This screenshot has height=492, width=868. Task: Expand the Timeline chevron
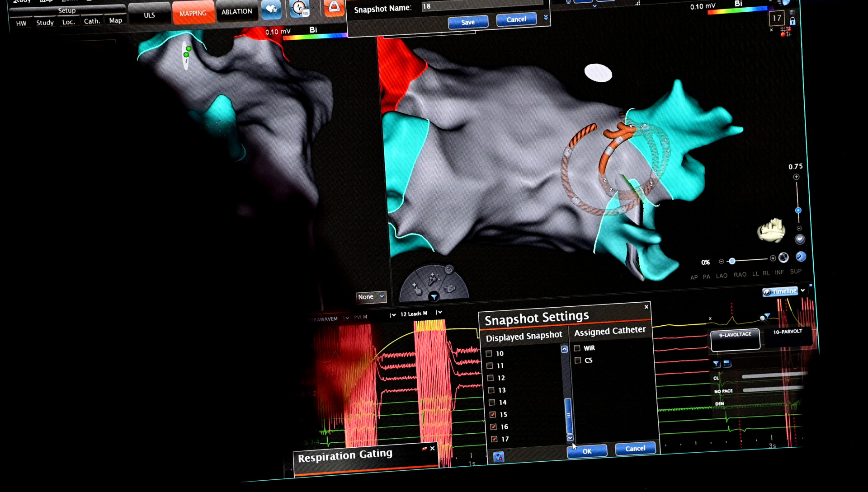[803, 291]
